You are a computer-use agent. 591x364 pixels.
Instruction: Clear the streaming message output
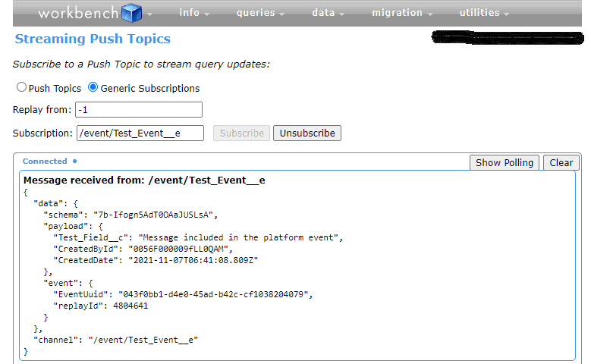coord(561,162)
